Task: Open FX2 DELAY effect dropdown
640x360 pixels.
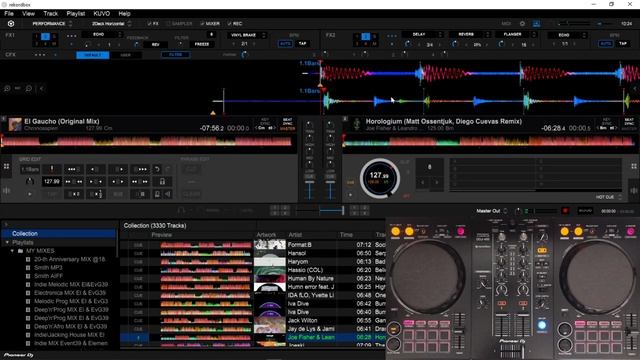Action: [422, 35]
